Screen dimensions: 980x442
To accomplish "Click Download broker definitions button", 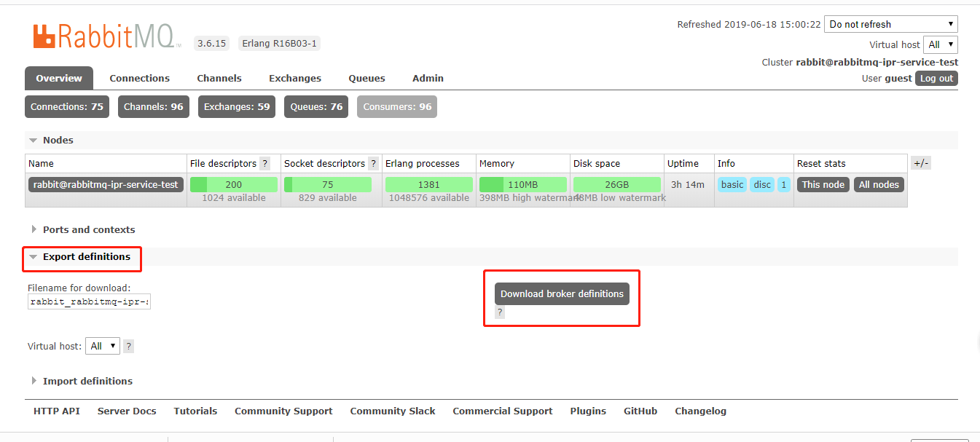I will pos(562,293).
